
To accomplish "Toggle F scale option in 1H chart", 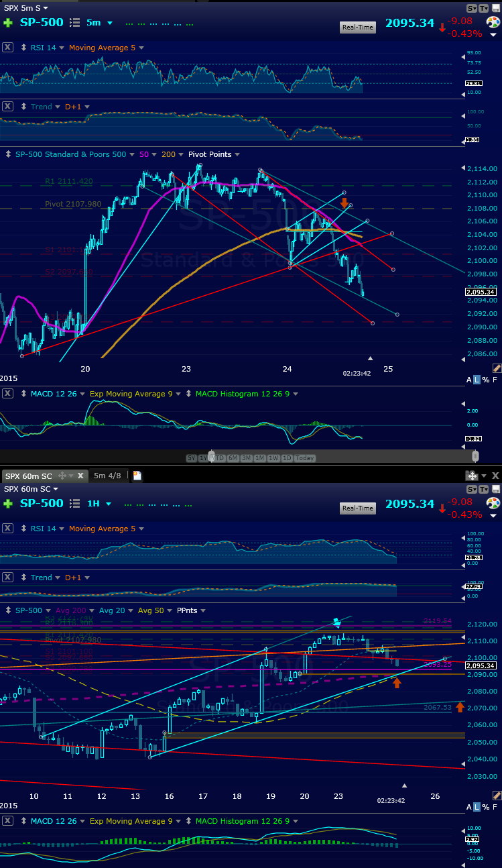I will point(496,806).
